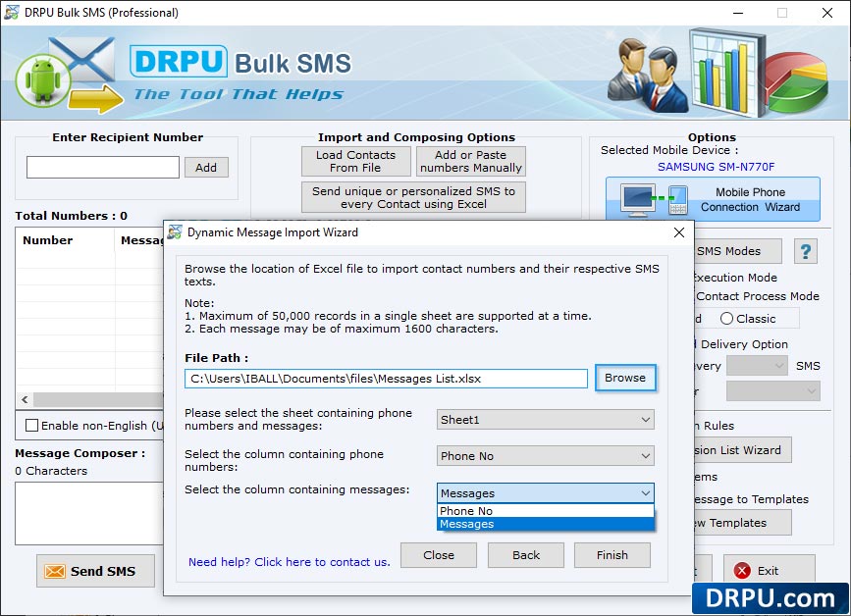Viewport: 851px width, 616px height.
Task: Close the DRPU Bulk SMS main window
Action: pos(827,13)
